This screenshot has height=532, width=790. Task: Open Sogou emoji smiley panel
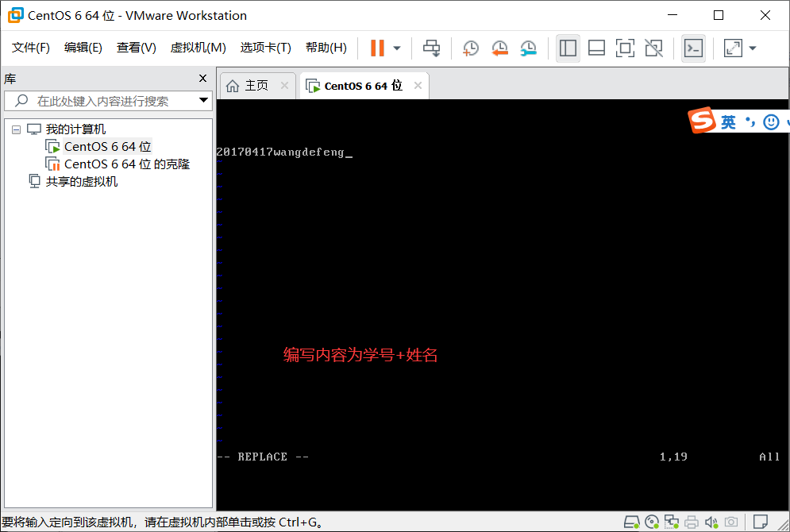771,122
